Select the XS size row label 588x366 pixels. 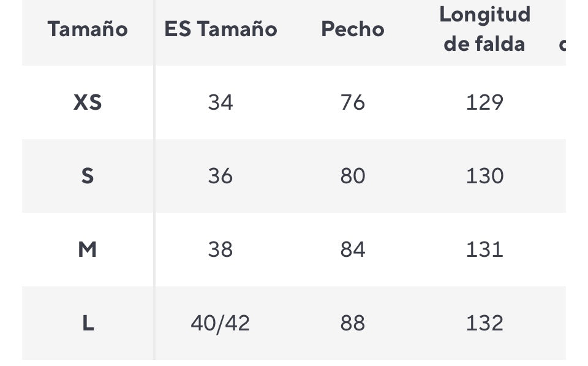[88, 102]
